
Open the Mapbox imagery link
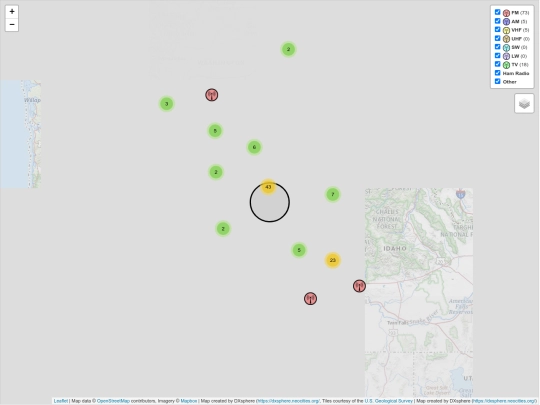(x=189, y=401)
